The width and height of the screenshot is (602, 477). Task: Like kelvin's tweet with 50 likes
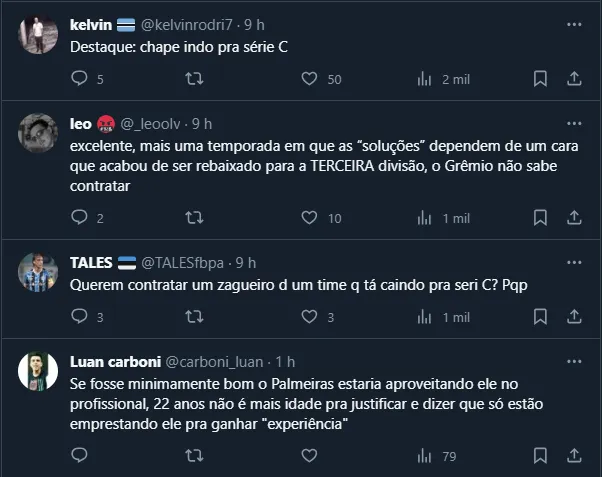click(x=310, y=79)
